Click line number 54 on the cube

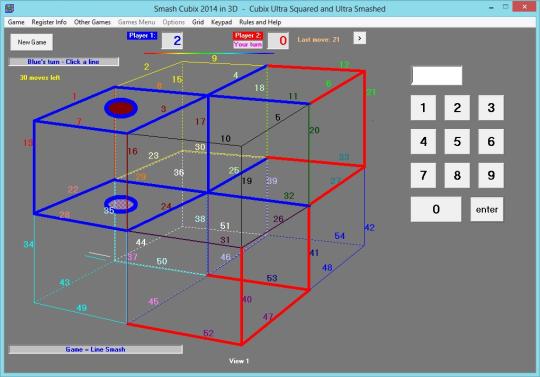340,236
